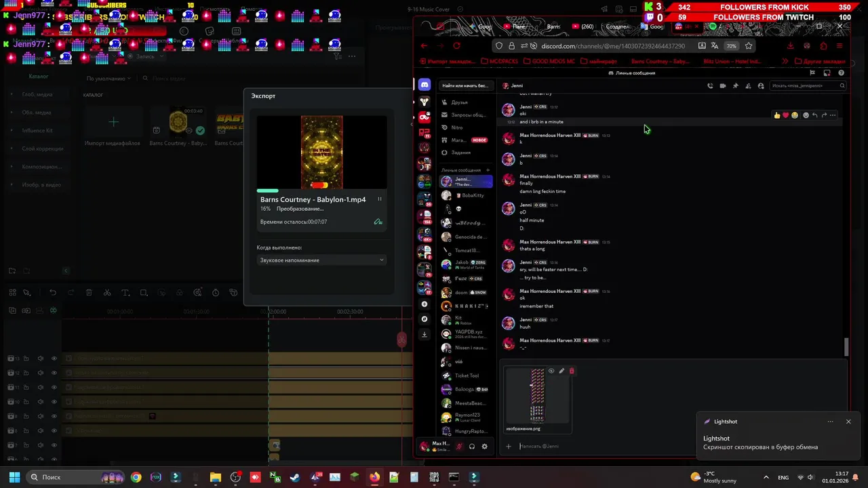Click the export progress bar
The width and height of the screenshot is (868, 488).
[321, 191]
